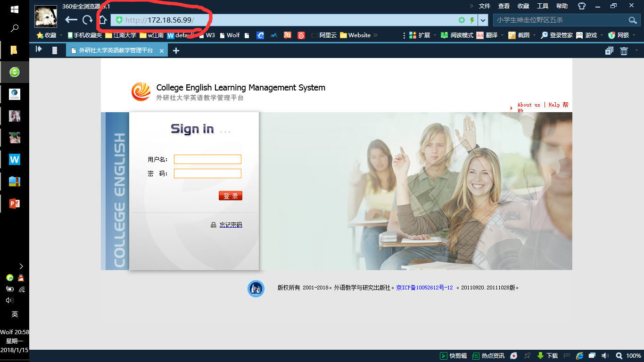Expand the address bar history dropdown

483,20
